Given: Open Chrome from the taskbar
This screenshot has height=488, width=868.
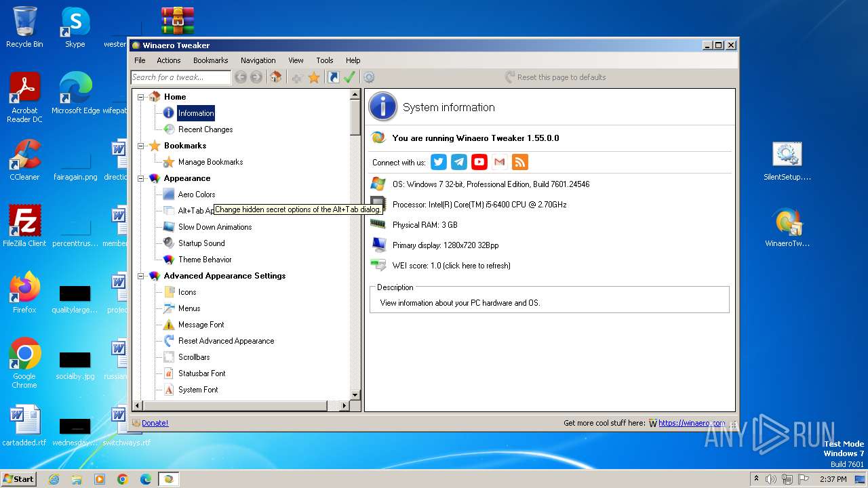Looking at the screenshot, I should pyautogui.click(x=123, y=479).
